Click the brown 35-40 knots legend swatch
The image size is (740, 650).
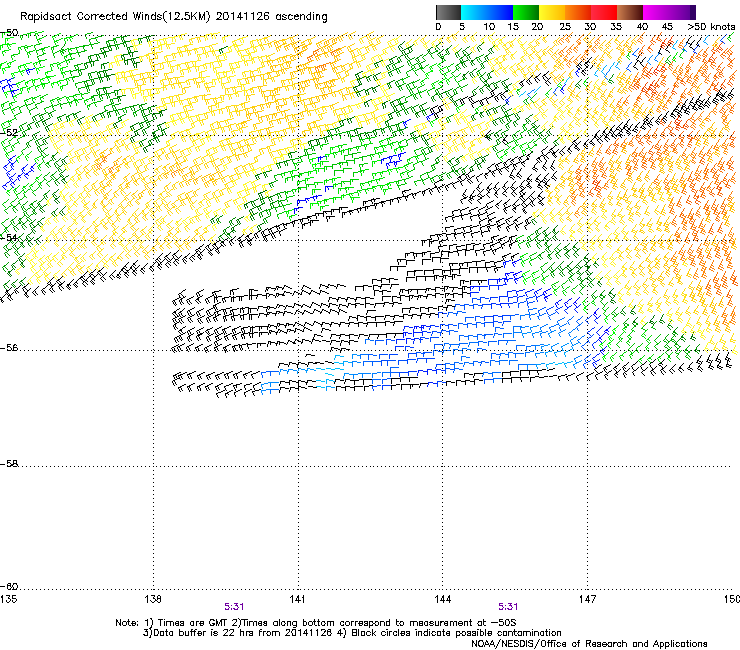(x=630, y=12)
